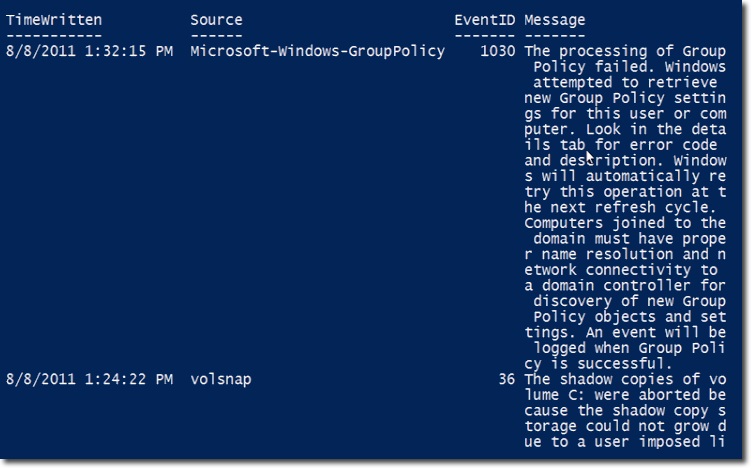Click the line "ue to a user imposed li"
752x469 pixels.
click(x=624, y=442)
